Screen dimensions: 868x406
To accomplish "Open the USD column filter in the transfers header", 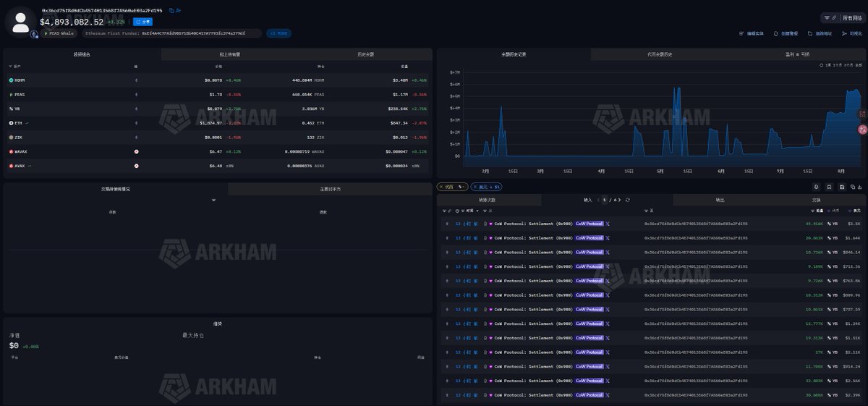I will (851, 211).
